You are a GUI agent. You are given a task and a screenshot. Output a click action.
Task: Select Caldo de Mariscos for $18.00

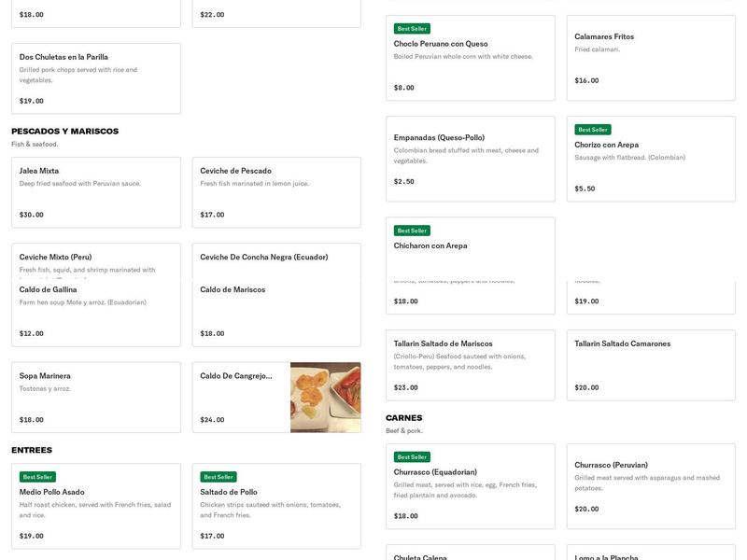tap(276, 313)
